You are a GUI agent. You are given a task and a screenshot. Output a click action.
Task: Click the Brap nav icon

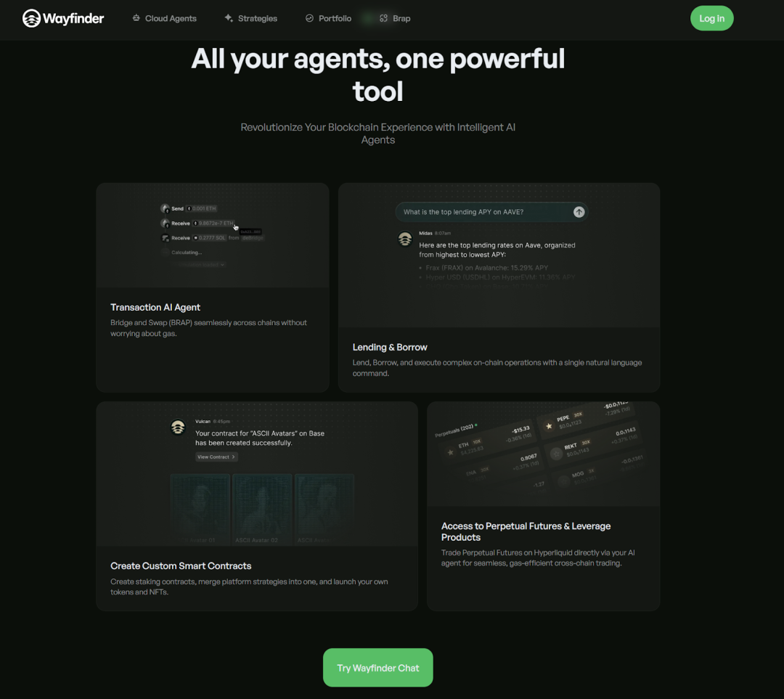383,18
